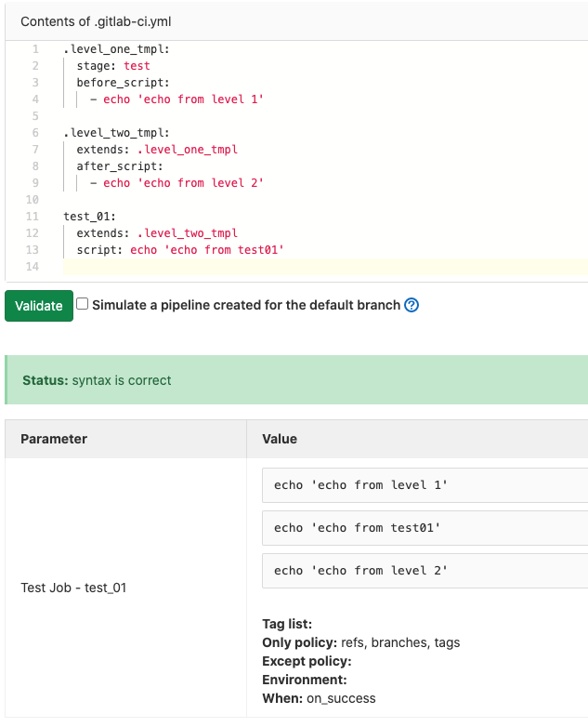This screenshot has height=727, width=588.
Task: Click line number 1 in the gutter
Action: [35, 48]
